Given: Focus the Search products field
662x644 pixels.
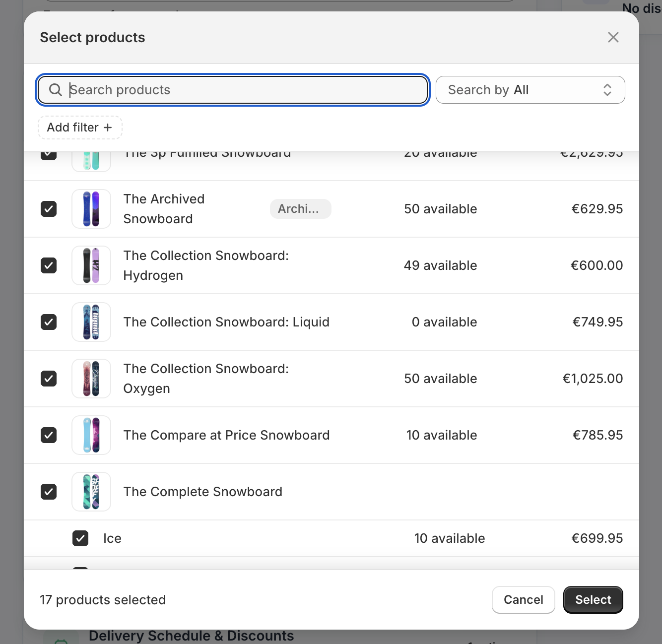Looking at the screenshot, I should tap(233, 90).
